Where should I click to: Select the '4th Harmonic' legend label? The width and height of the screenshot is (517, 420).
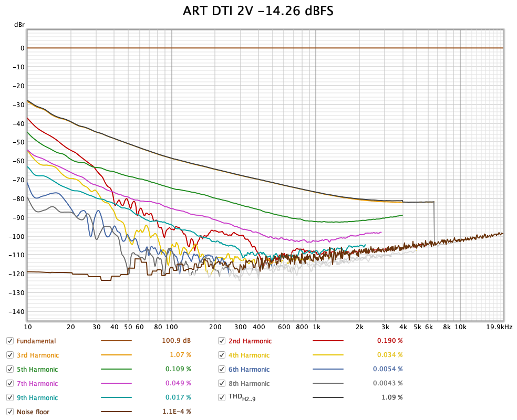pyautogui.click(x=249, y=355)
